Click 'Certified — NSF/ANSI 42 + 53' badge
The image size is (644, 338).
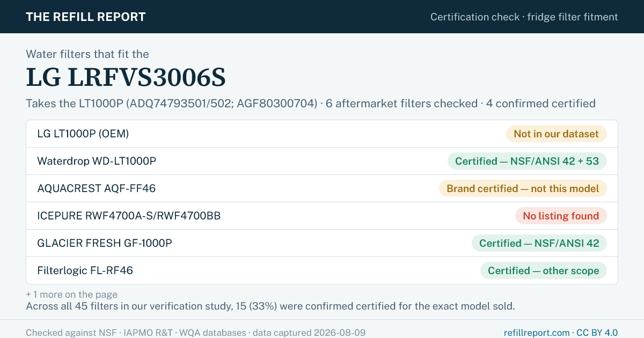[527, 161]
